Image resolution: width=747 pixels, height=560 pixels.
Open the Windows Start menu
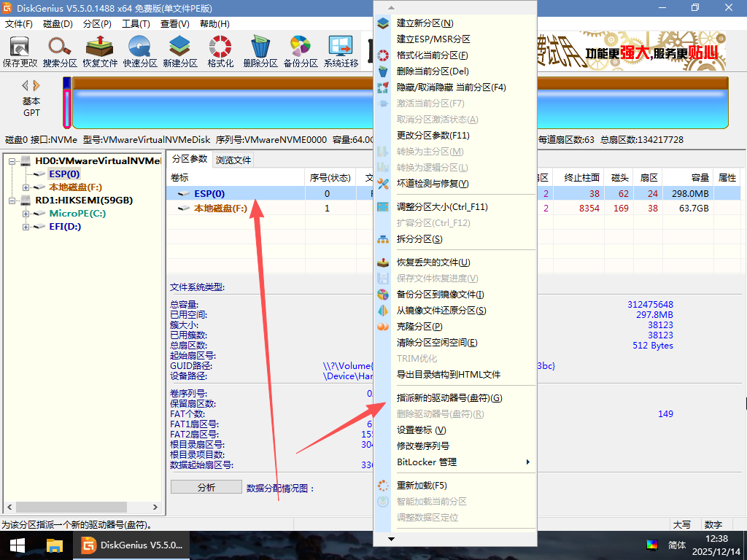17,545
